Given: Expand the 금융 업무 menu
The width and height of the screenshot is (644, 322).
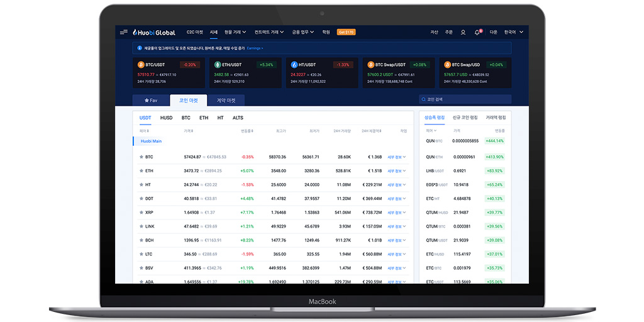Looking at the screenshot, I should pyautogui.click(x=303, y=32).
